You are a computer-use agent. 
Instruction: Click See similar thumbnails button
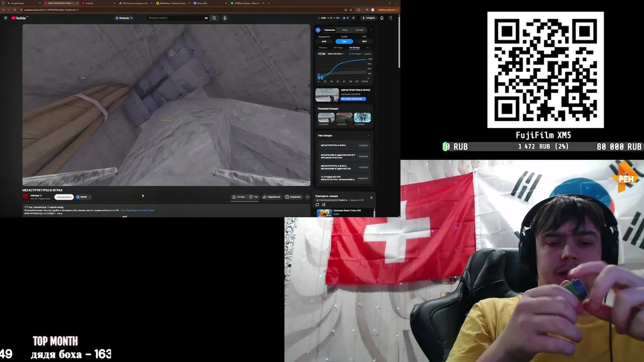pos(353,99)
